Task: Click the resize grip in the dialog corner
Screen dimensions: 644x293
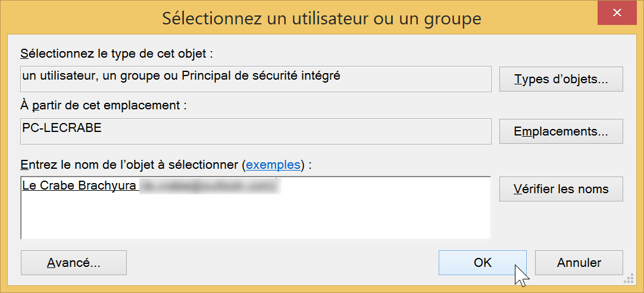Action: [x=628, y=280]
